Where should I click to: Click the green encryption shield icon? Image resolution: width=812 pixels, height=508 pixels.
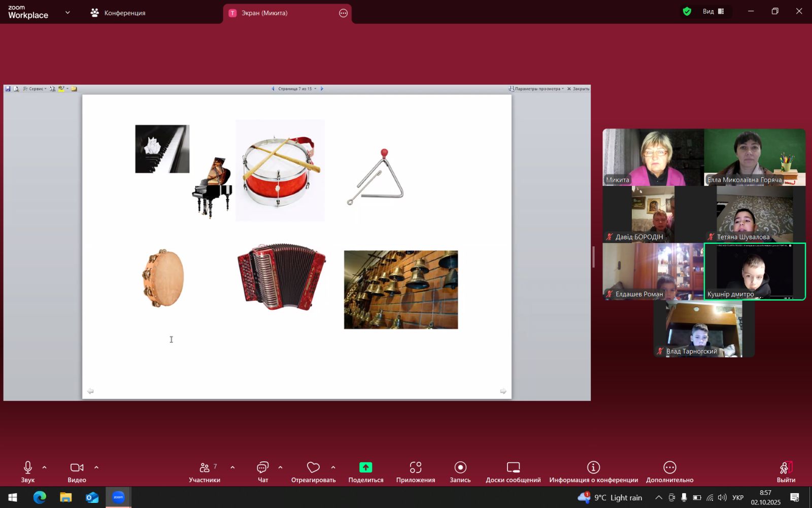pos(687,12)
